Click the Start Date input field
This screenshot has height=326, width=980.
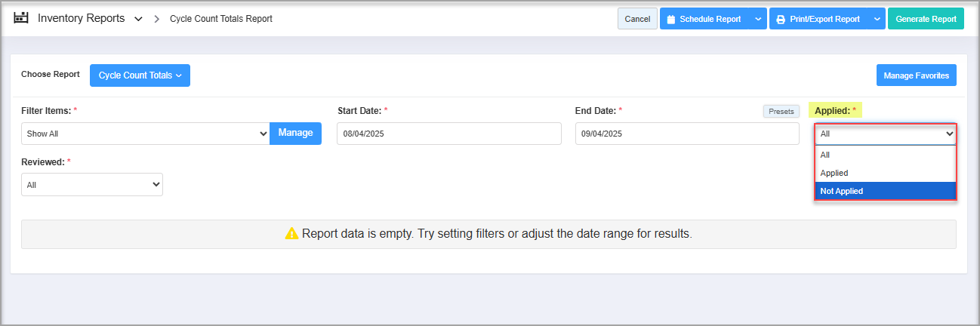[x=448, y=134]
